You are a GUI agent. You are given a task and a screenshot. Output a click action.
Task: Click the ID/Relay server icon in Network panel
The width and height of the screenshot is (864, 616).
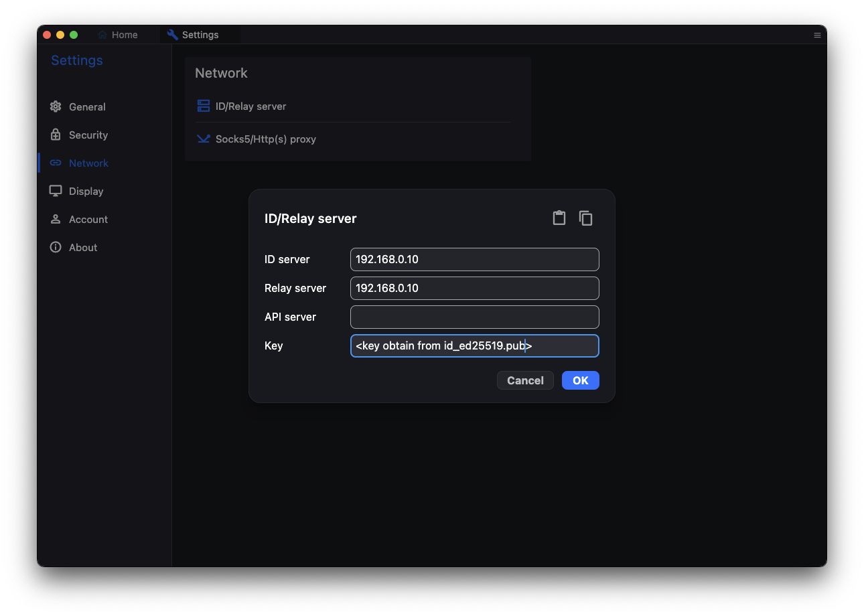tap(204, 106)
